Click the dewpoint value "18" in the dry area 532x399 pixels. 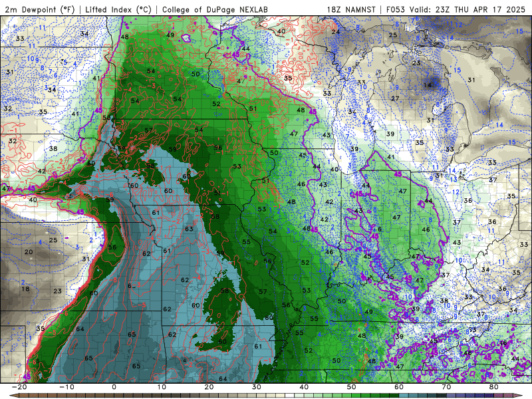coord(25,289)
